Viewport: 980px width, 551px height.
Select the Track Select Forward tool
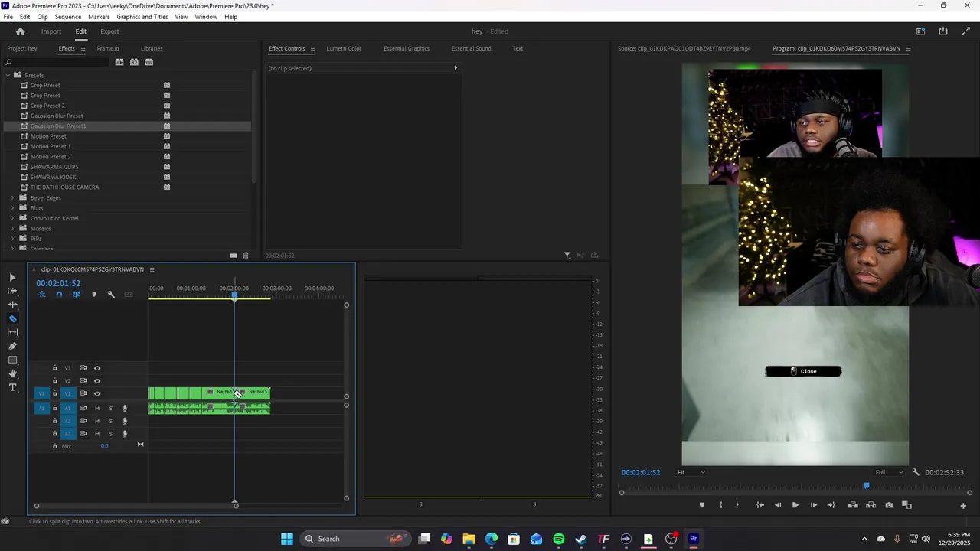12,291
